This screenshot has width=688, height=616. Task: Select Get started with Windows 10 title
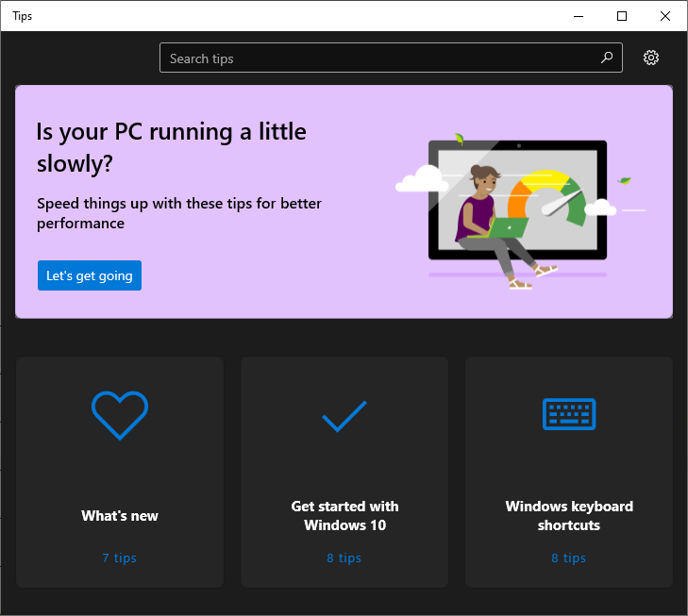(344, 516)
